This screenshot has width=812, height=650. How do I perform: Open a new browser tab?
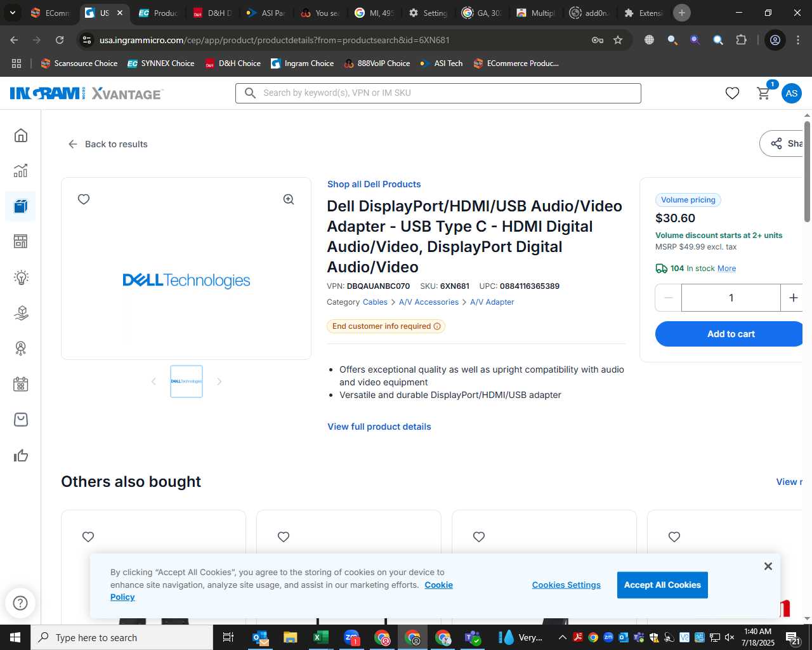point(682,13)
